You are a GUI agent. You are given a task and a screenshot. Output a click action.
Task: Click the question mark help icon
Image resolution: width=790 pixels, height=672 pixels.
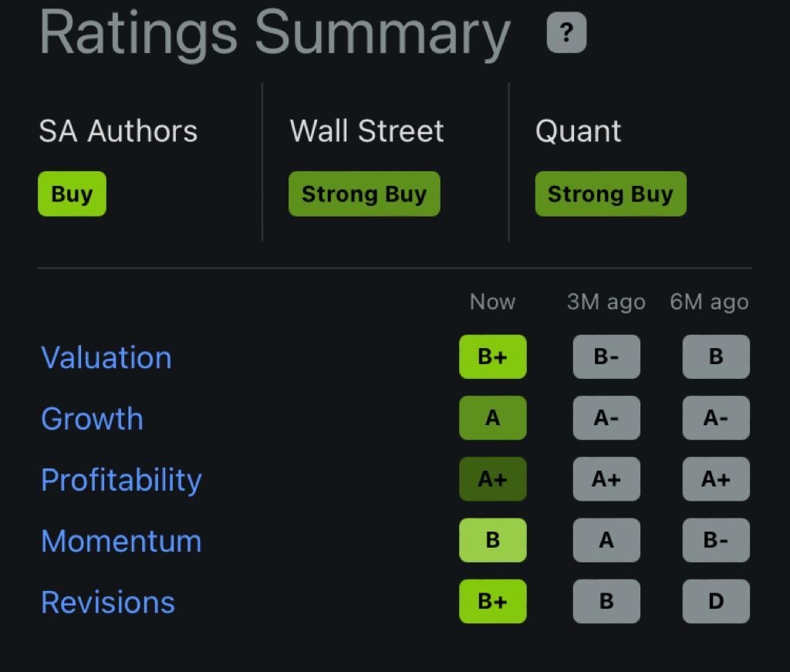click(566, 34)
